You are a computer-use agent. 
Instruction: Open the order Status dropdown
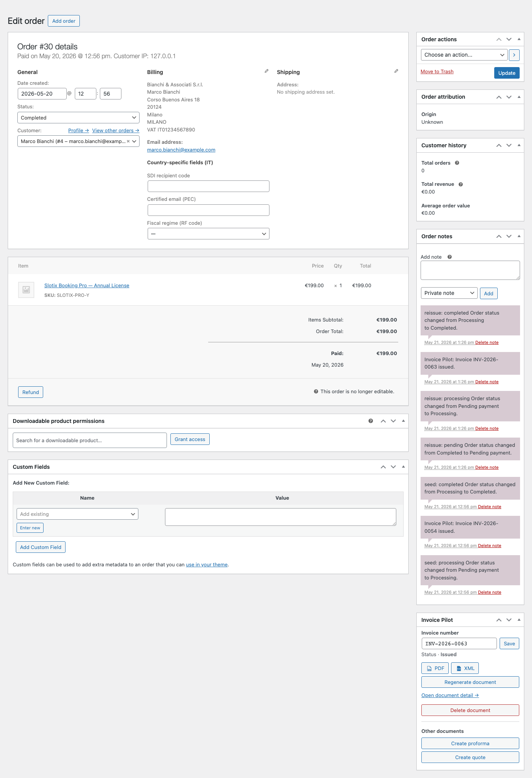(x=78, y=118)
